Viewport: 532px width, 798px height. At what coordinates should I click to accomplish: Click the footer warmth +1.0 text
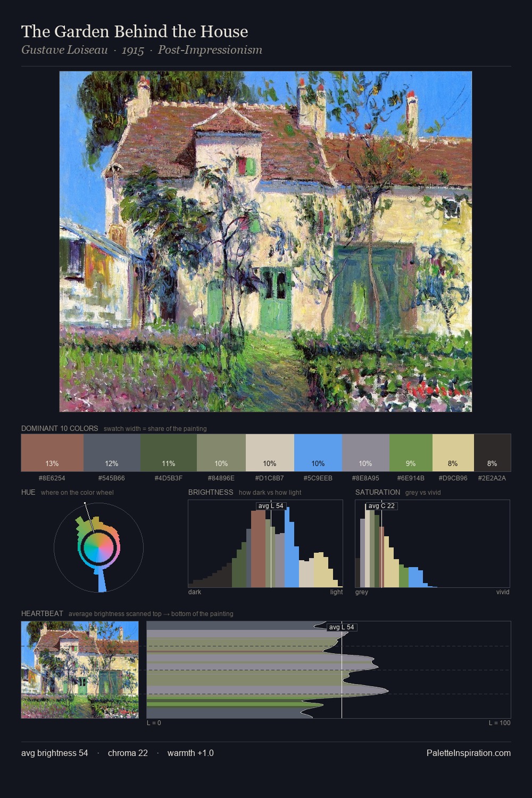(190, 753)
